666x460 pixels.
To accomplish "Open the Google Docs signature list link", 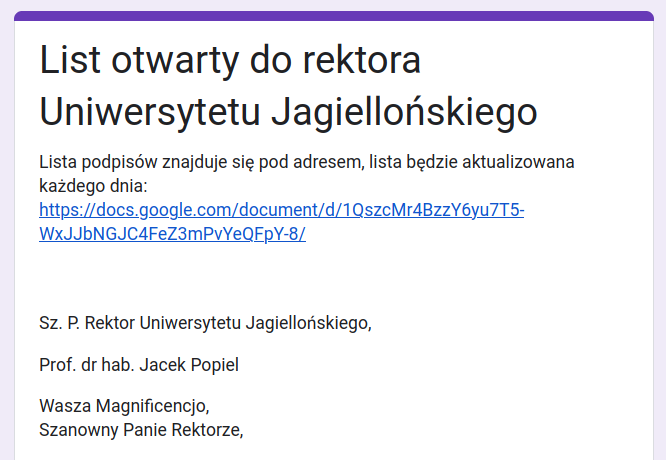I will pos(282,222).
